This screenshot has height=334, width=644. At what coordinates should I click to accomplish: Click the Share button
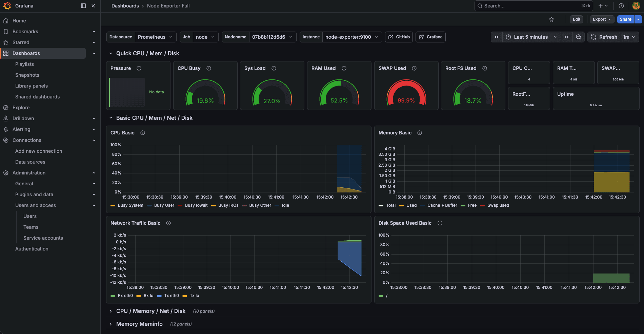tap(625, 19)
